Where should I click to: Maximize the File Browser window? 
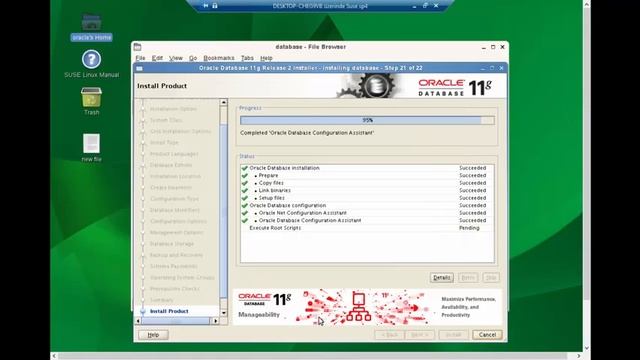pos(493,47)
